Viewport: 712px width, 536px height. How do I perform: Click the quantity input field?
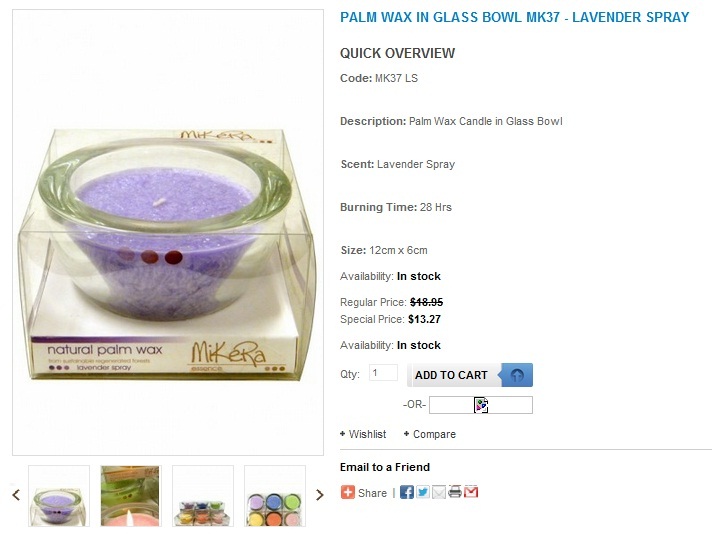point(383,373)
